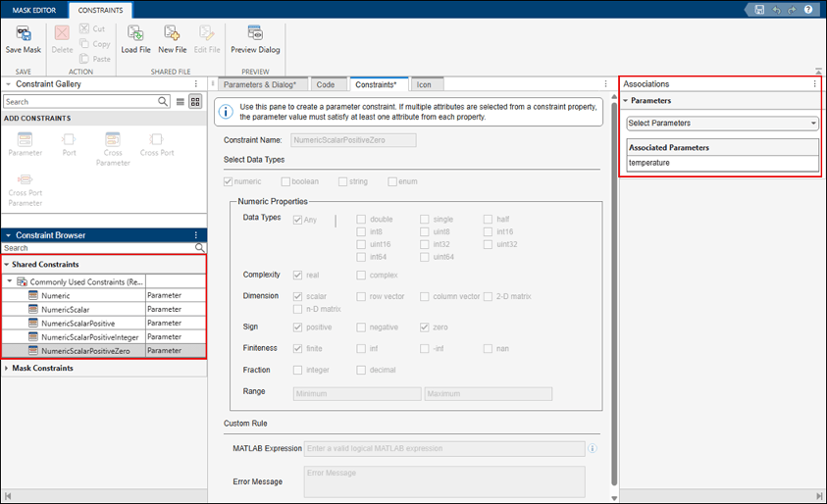The height and width of the screenshot is (504, 827).
Task: Expand the Mask Constraints section
Action: click(x=6, y=368)
